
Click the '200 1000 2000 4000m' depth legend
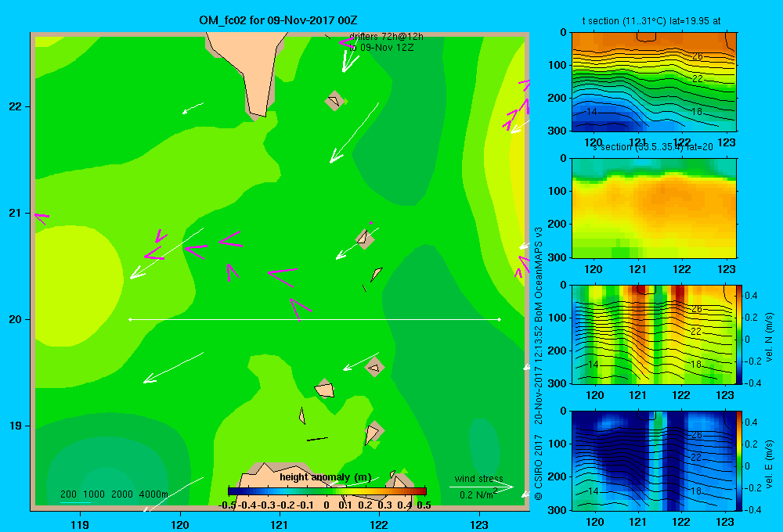click(114, 494)
